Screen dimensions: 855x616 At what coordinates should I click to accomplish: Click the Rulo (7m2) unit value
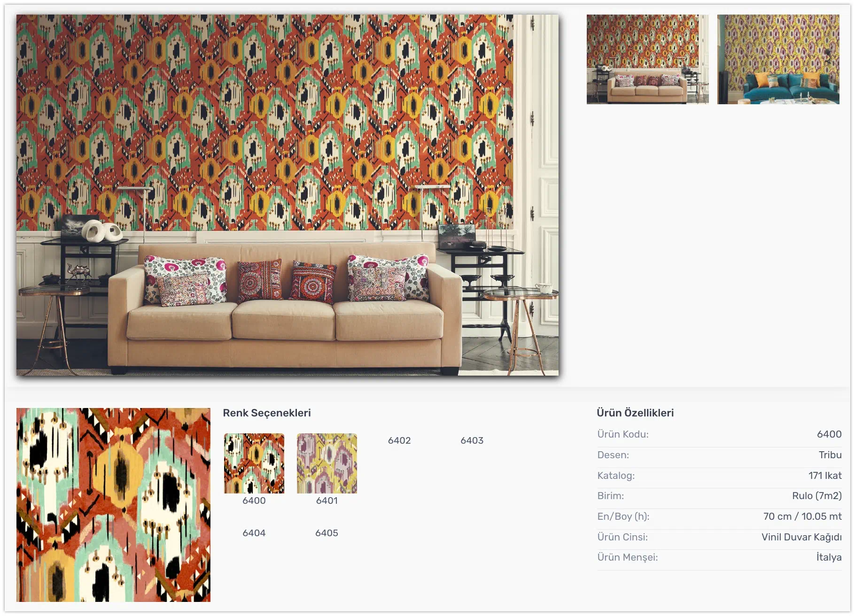[817, 496]
